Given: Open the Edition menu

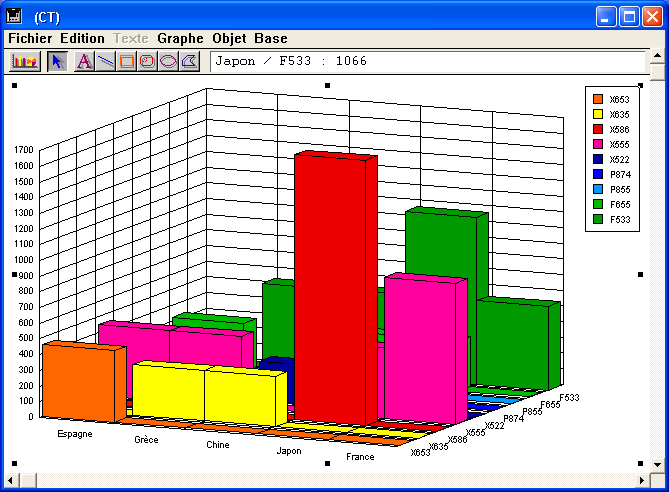Looking at the screenshot, I should [82, 38].
